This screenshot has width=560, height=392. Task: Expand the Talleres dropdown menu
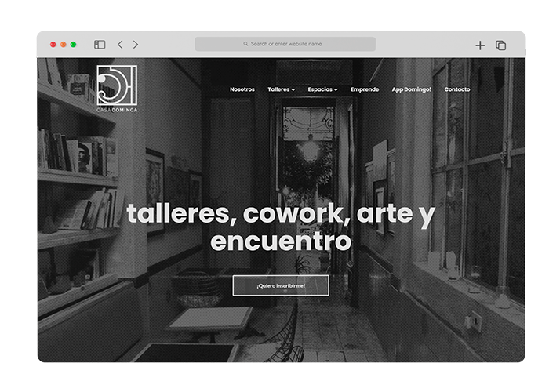click(281, 89)
